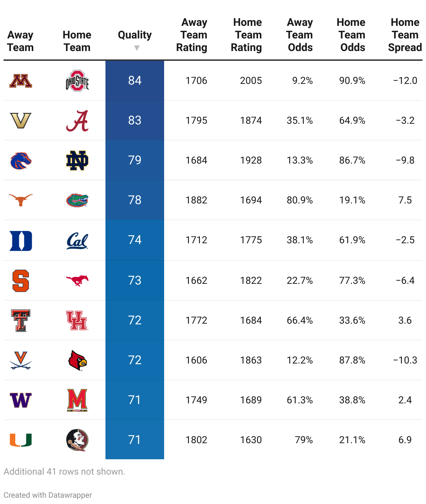Select the Away Team column header

pos(21,41)
